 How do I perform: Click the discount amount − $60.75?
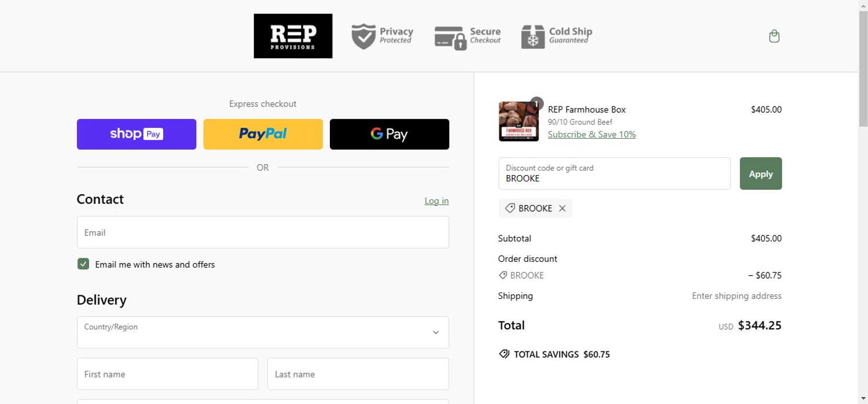tap(765, 275)
